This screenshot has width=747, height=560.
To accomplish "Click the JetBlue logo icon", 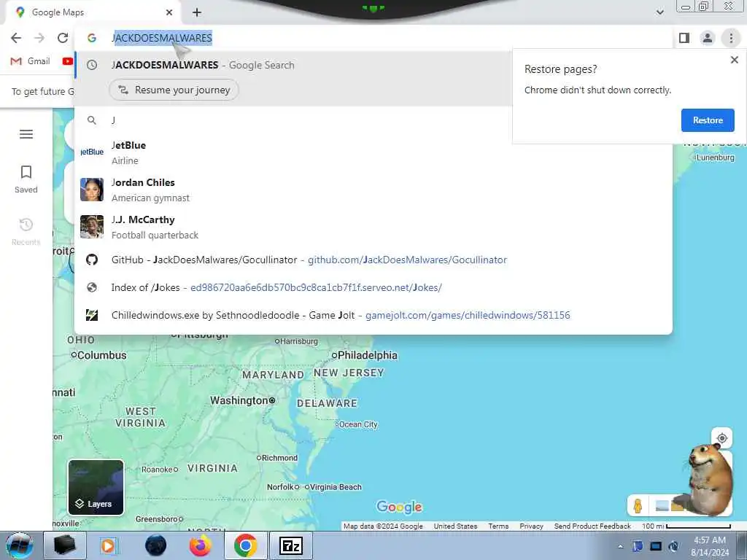I will (92, 152).
